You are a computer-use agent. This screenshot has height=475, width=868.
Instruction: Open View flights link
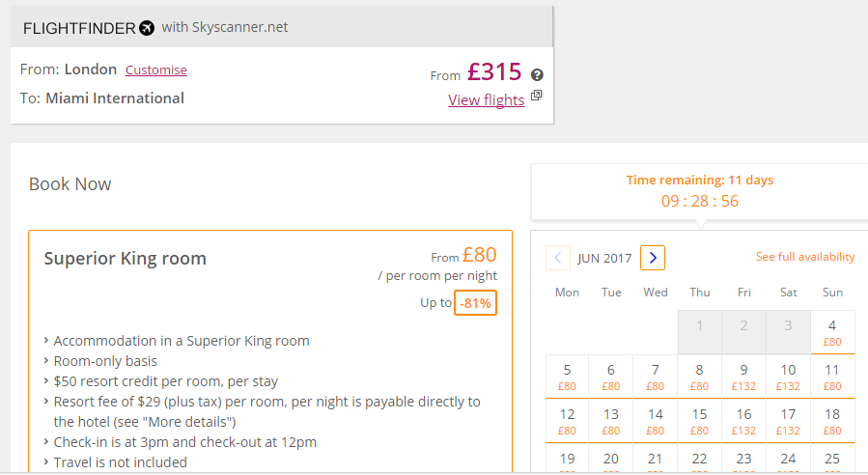486,100
